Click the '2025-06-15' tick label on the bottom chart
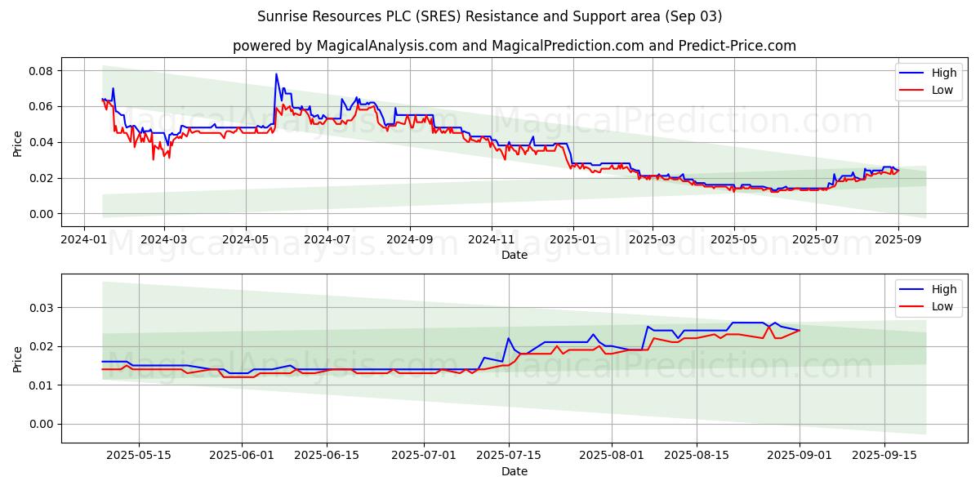 click(327, 457)
